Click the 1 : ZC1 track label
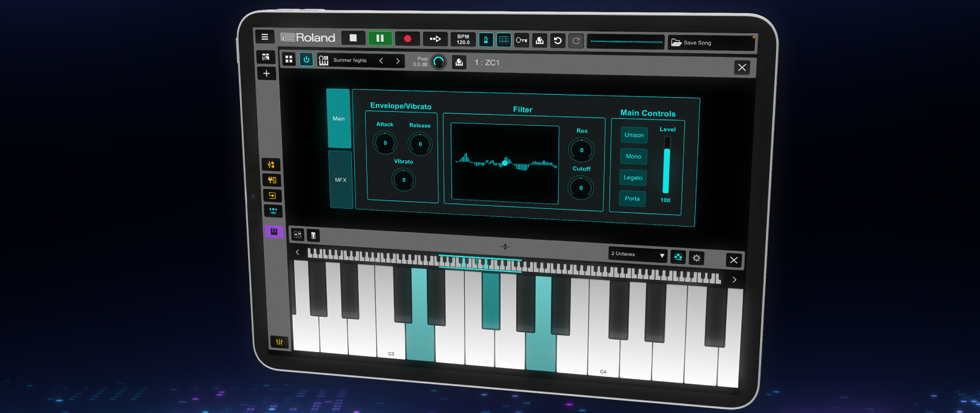The image size is (980, 413). [487, 63]
